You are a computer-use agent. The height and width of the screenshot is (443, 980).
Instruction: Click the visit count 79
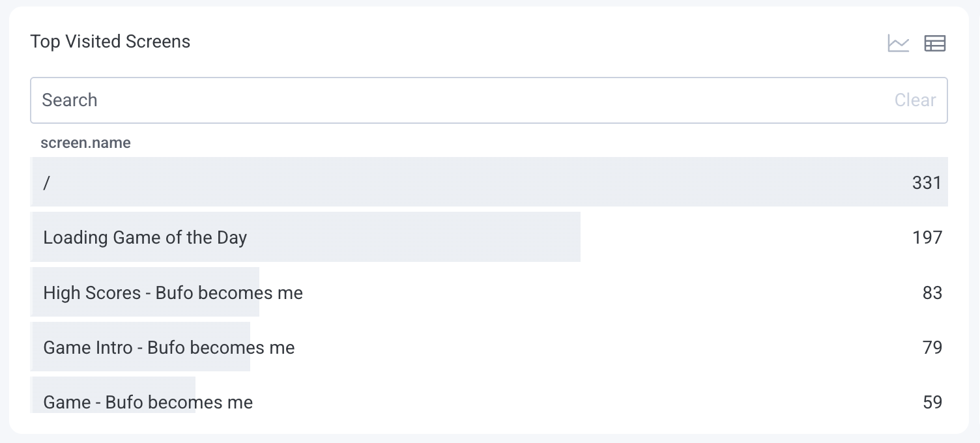[931, 347]
